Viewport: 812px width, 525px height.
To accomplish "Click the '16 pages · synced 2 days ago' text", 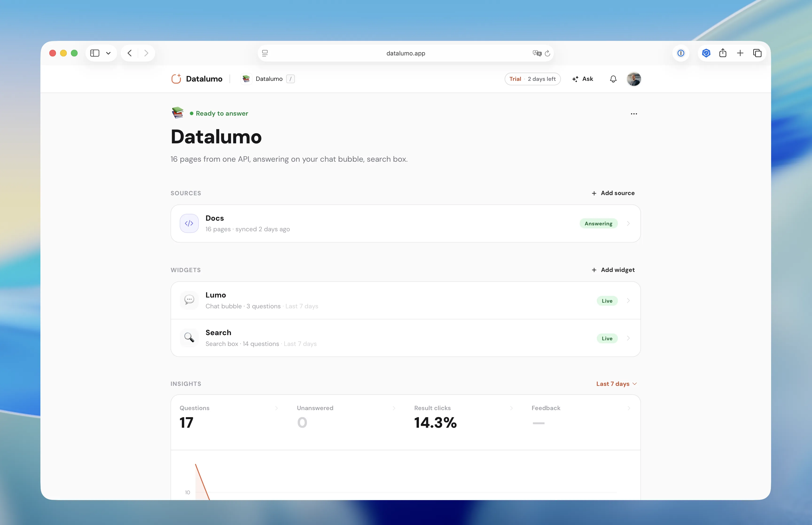I will pyautogui.click(x=248, y=229).
